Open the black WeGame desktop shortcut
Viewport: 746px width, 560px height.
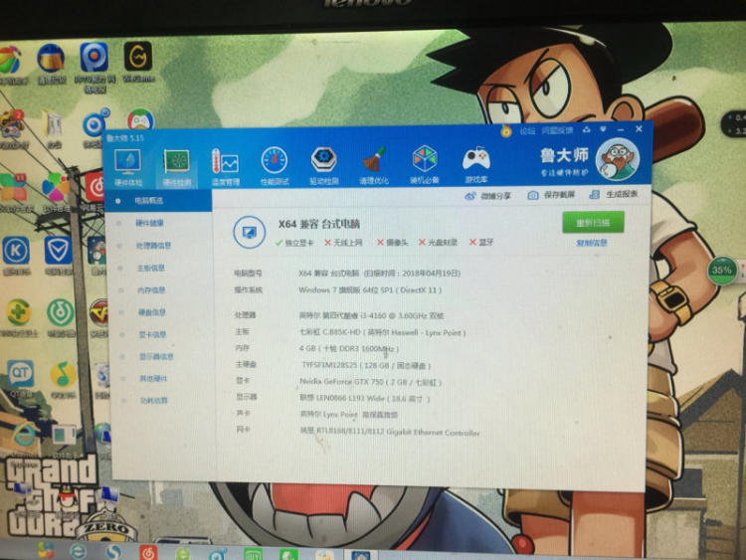138,61
